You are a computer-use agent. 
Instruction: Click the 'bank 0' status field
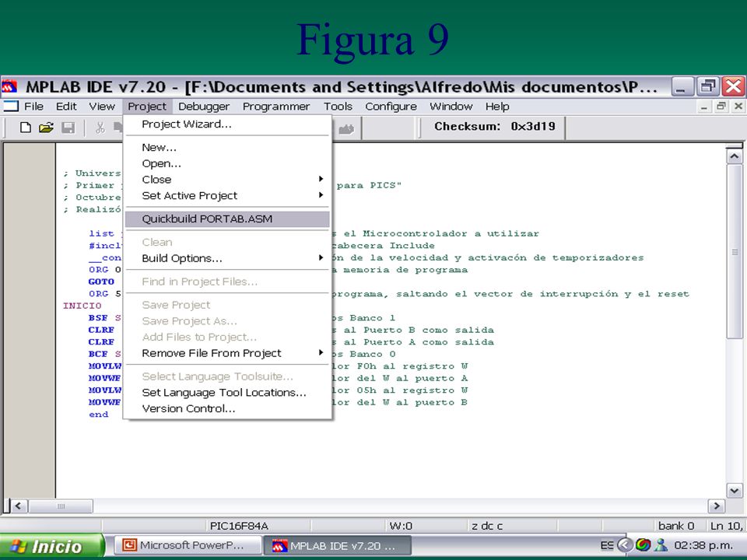tap(676, 527)
